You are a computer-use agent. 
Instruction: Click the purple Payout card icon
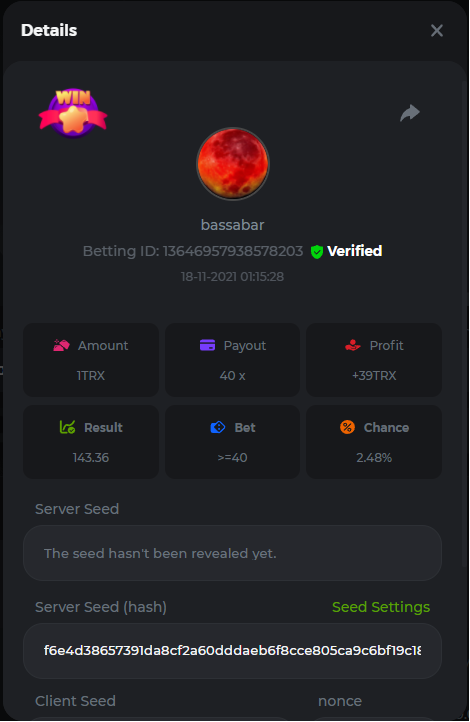208,345
